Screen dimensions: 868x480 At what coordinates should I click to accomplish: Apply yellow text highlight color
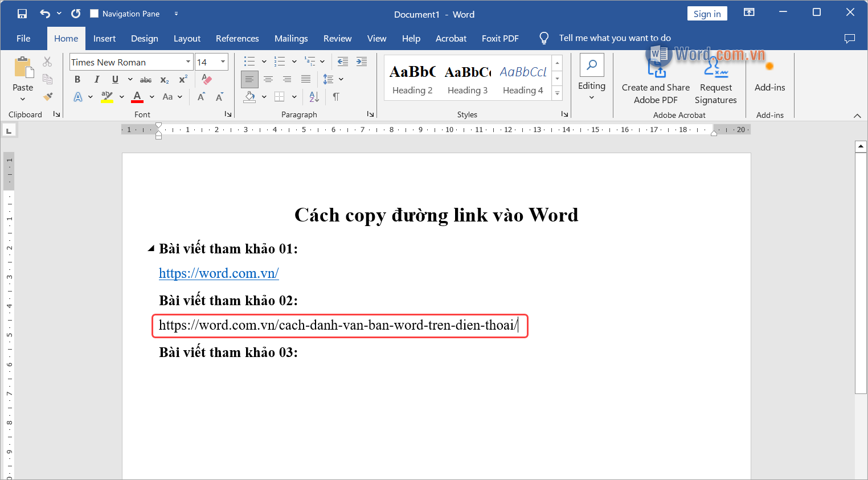[x=107, y=97]
